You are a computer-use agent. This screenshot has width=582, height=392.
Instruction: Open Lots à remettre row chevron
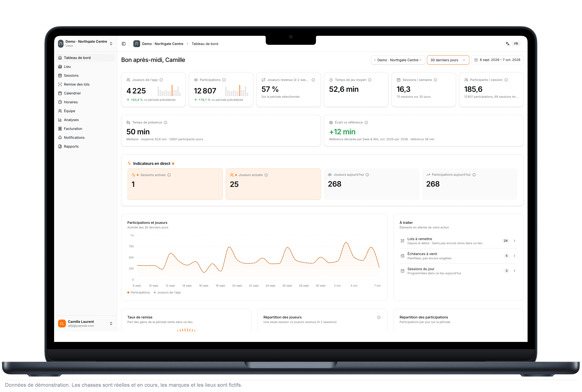(514, 241)
